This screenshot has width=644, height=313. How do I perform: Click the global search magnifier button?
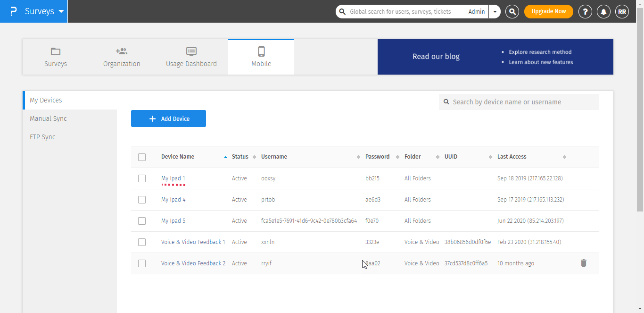(512, 12)
